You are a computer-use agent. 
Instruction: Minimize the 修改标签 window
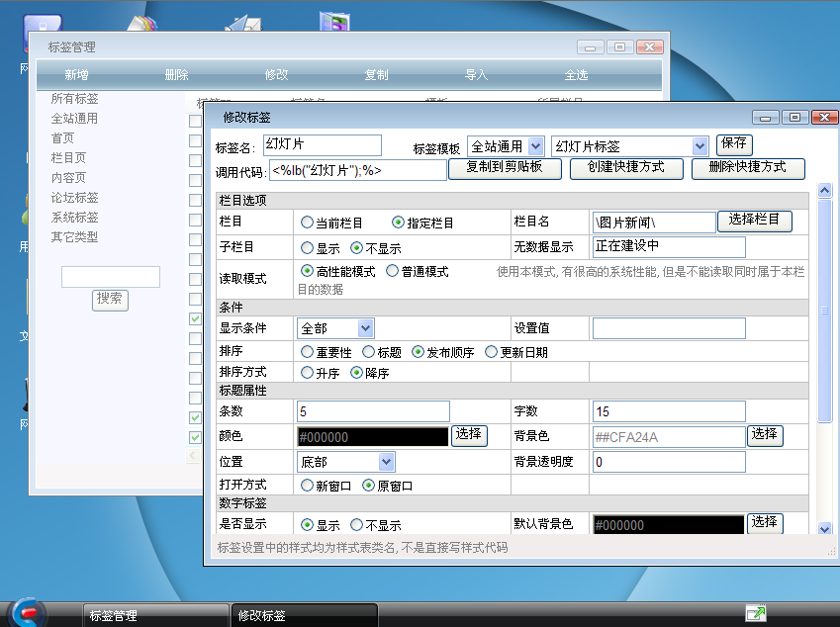click(764, 117)
